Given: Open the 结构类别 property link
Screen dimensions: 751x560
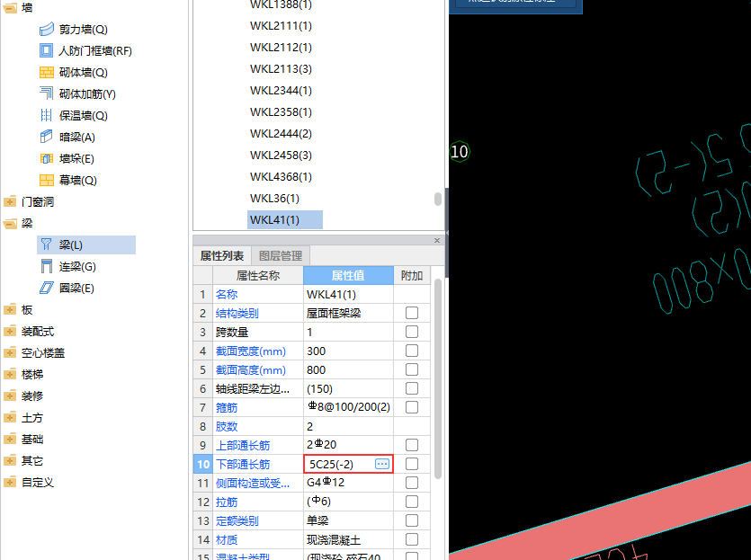Looking at the screenshot, I should 237,314.
